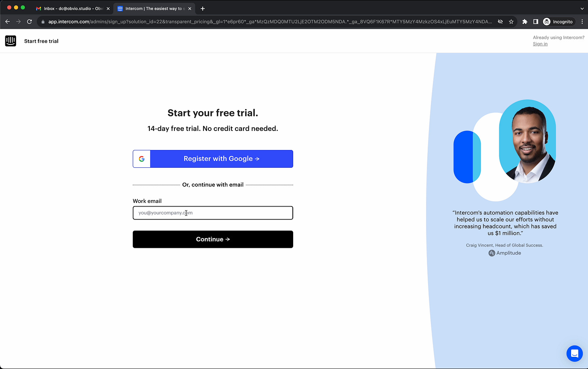
Task: Open Chrome three-dot menu
Action: click(582, 22)
